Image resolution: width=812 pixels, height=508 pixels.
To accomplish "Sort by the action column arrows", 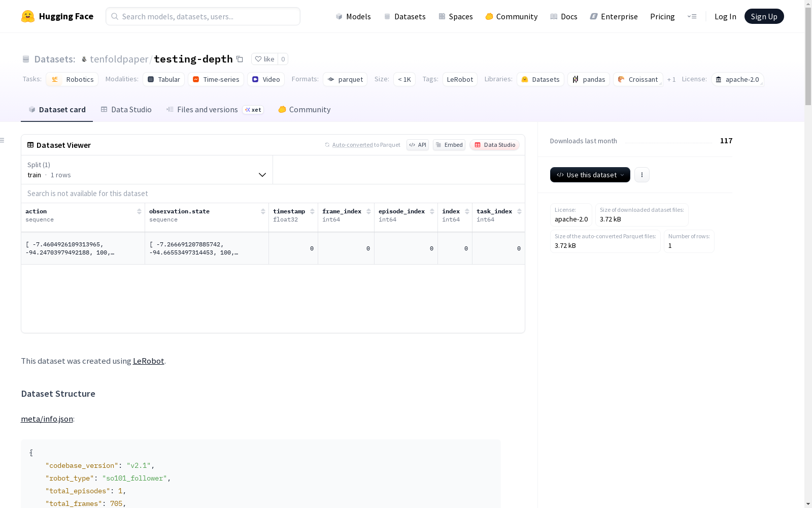I will (139, 211).
